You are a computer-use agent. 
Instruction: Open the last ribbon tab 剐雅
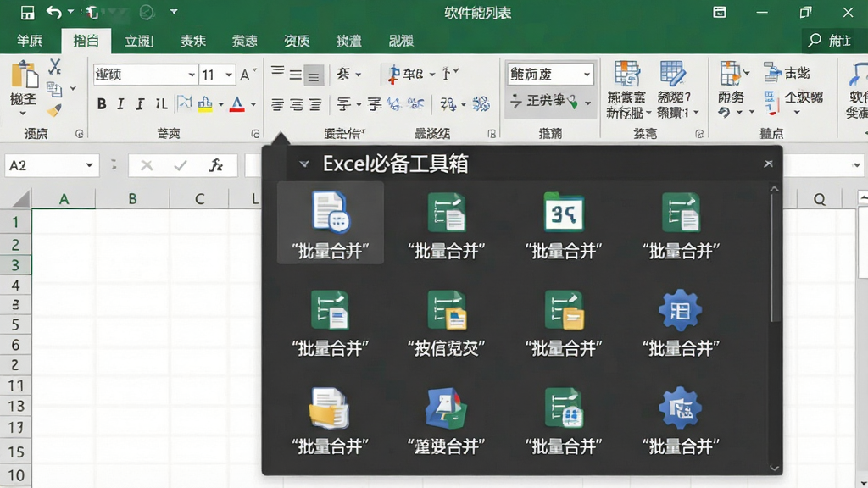tap(401, 41)
